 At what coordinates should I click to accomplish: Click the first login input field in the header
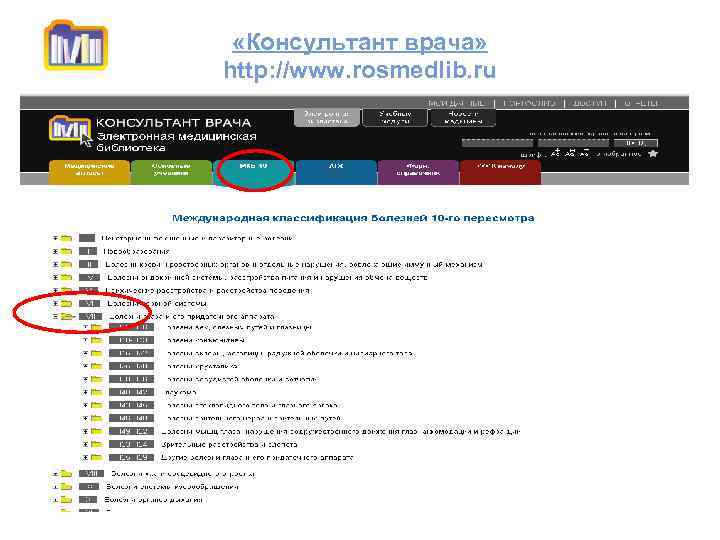497,143
